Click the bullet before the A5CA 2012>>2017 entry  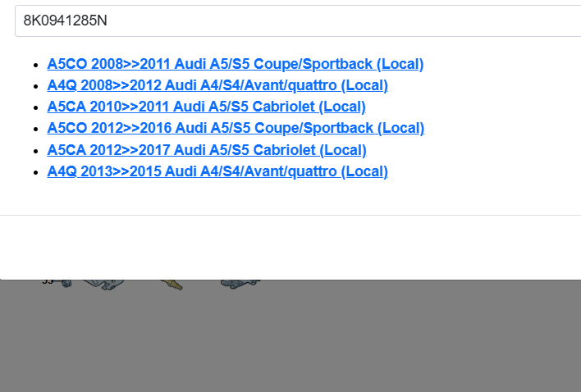34,150
